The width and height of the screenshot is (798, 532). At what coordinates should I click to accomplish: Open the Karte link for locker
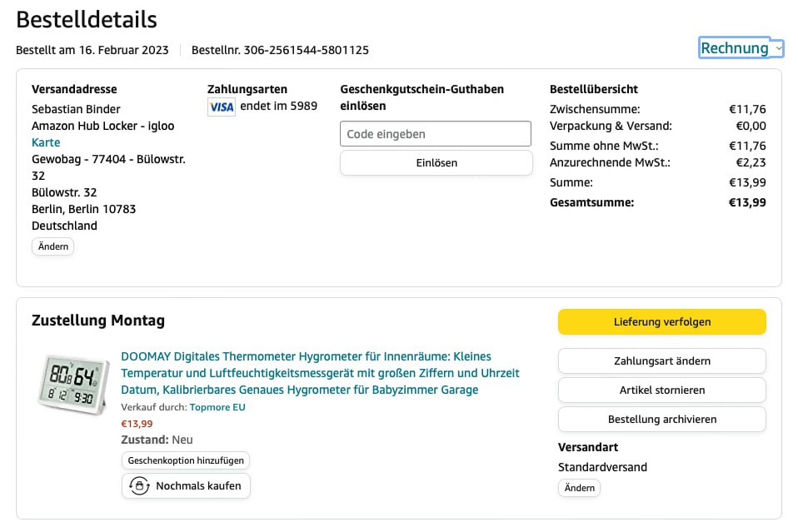click(46, 142)
